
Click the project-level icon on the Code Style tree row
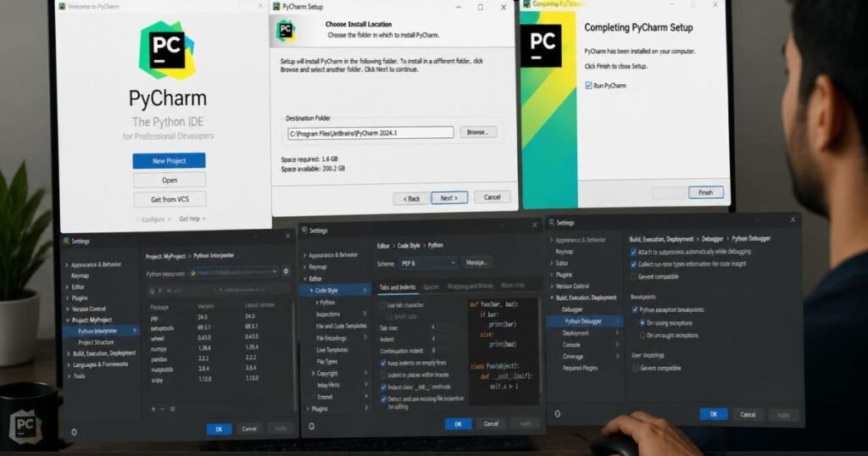click(x=364, y=290)
